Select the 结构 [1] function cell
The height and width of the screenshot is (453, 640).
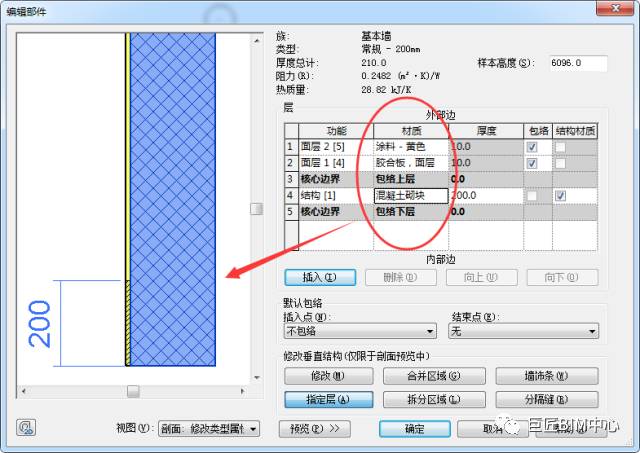tap(336, 196)
